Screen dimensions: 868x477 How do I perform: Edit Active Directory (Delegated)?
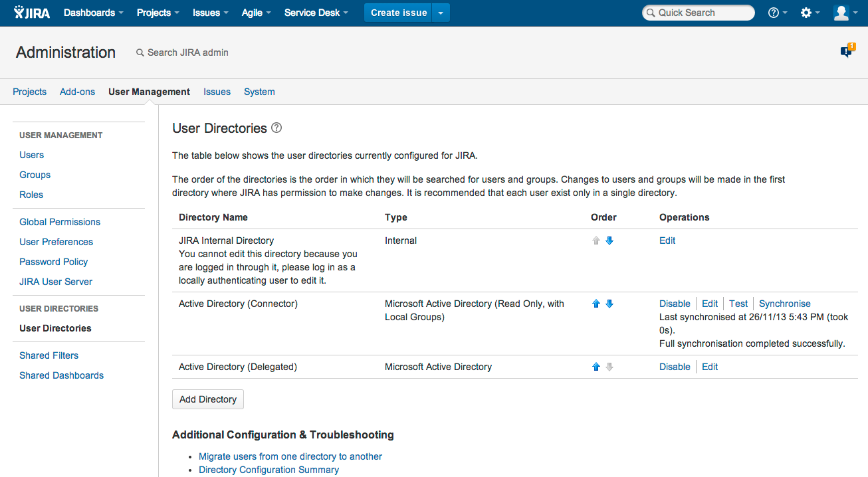click(x=710, y=367)
